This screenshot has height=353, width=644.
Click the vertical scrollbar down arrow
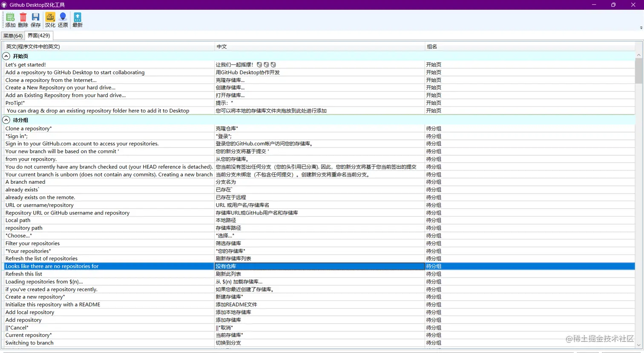coord(638,345)
